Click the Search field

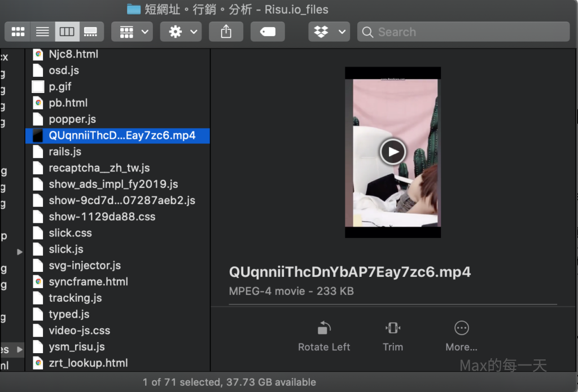point(463,32)
